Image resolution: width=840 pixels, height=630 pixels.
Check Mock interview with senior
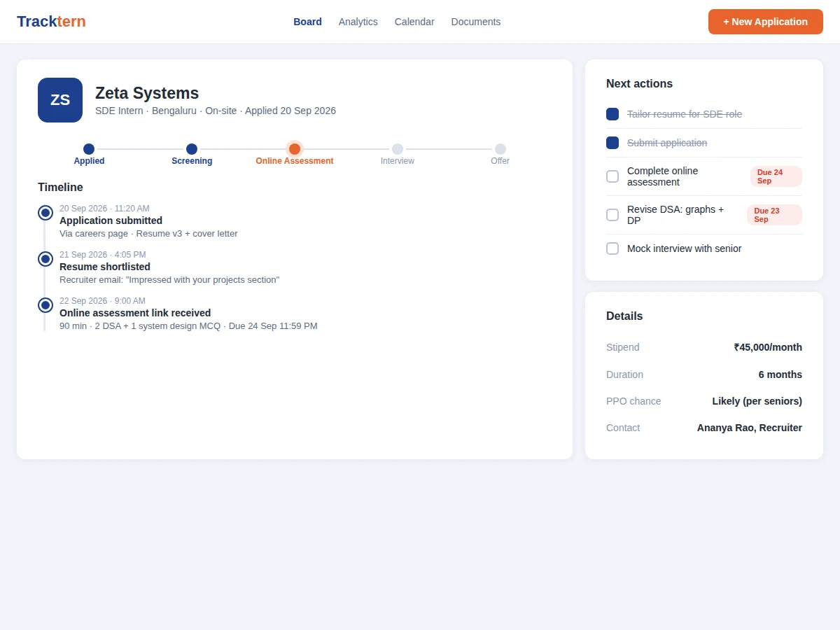[x=612, y=248]
